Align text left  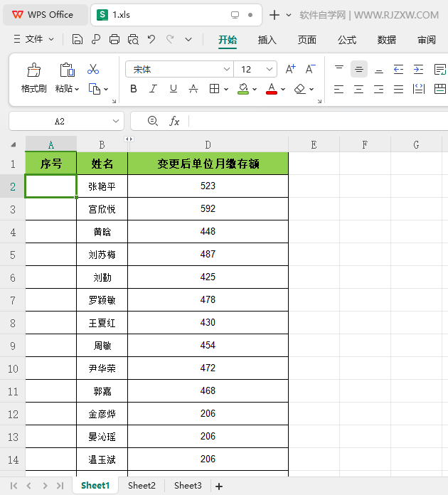[338, 89]
